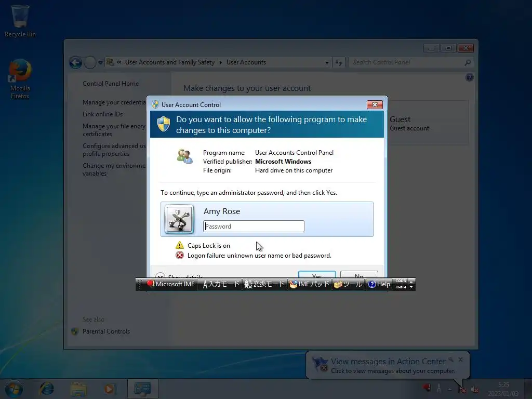Open the Link online IDs link
This screenshot has width=532, height=399.
(x=102, y=114)
